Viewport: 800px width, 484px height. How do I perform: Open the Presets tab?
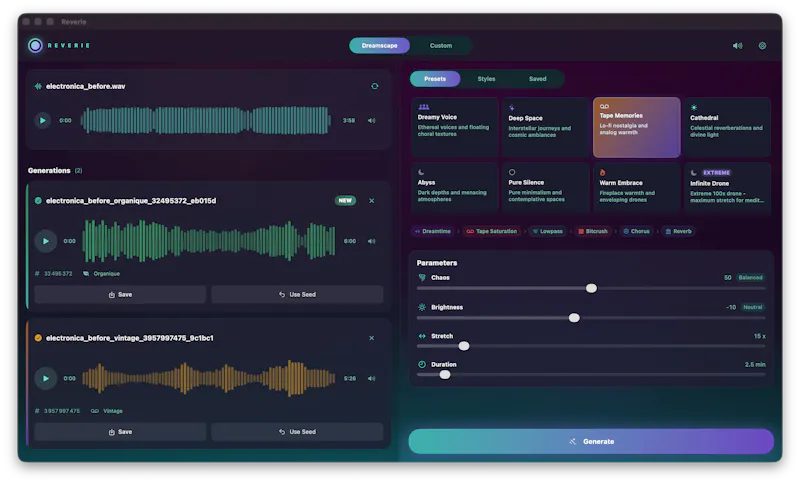435,79
